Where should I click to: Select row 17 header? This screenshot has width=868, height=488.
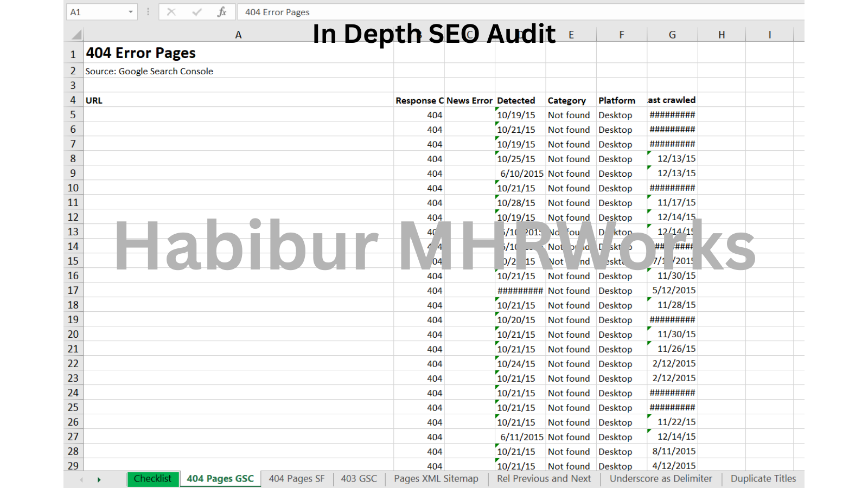coord(73,291)
